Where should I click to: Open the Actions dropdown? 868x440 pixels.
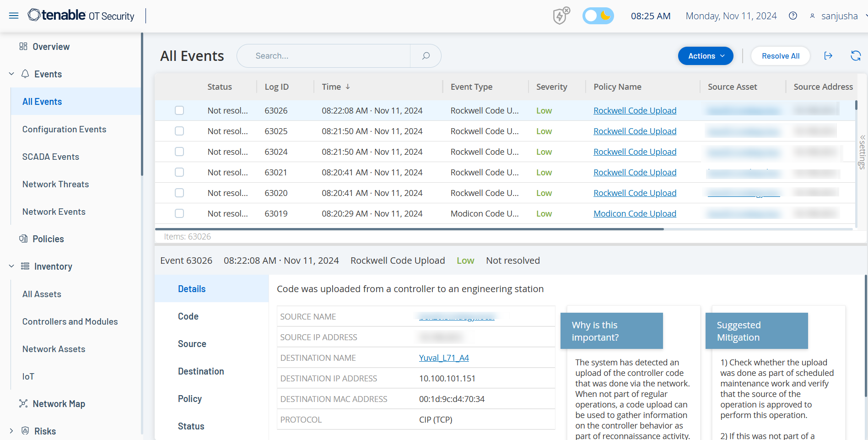(705, 56)
